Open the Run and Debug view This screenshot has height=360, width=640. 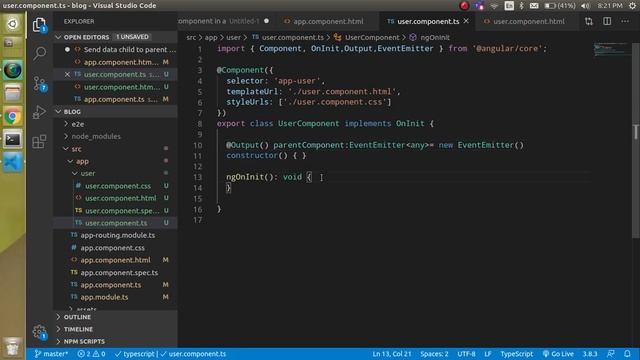point(40,112)
